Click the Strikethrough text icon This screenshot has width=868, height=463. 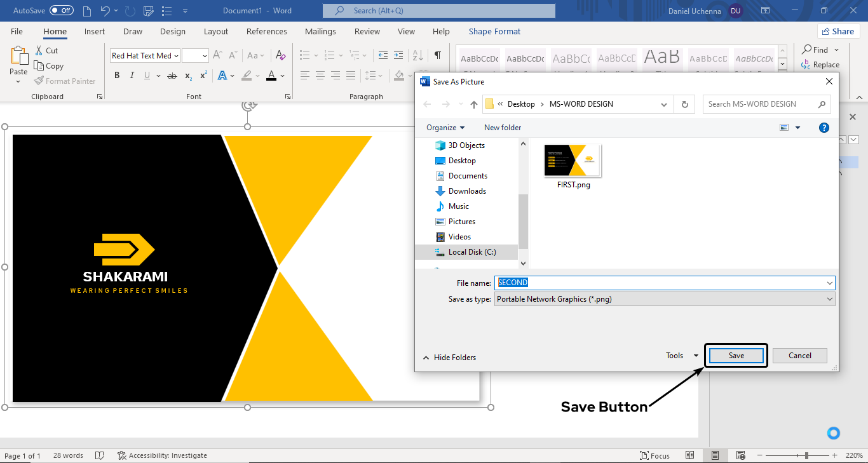pyautogui.click(x=172, y=76)
